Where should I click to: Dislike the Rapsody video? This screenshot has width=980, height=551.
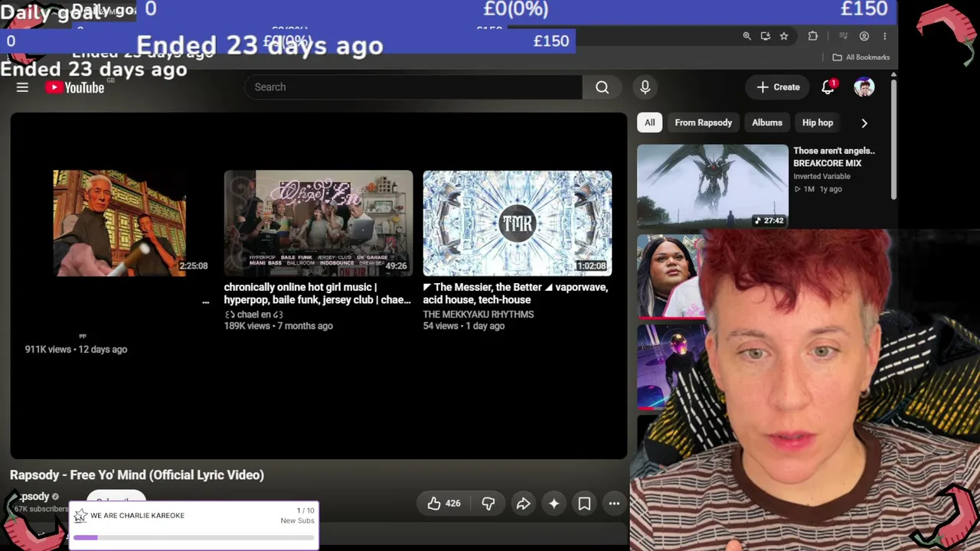[x=488, y=504]
